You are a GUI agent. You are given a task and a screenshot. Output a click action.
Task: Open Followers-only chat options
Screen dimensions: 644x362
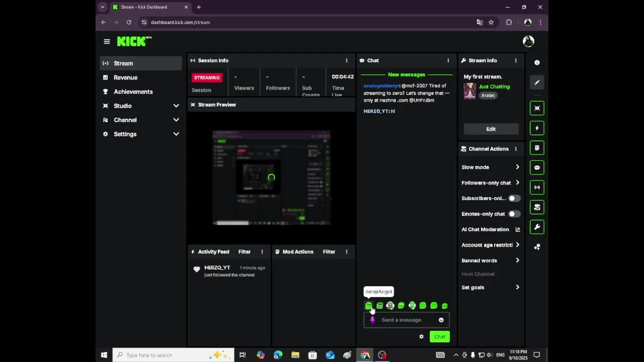click(x=491, y=183)
